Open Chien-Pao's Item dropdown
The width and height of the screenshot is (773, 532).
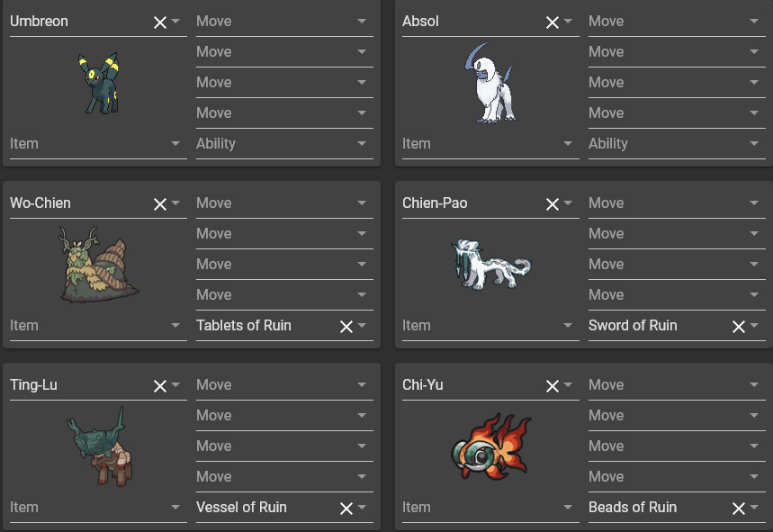pos(490,326)
